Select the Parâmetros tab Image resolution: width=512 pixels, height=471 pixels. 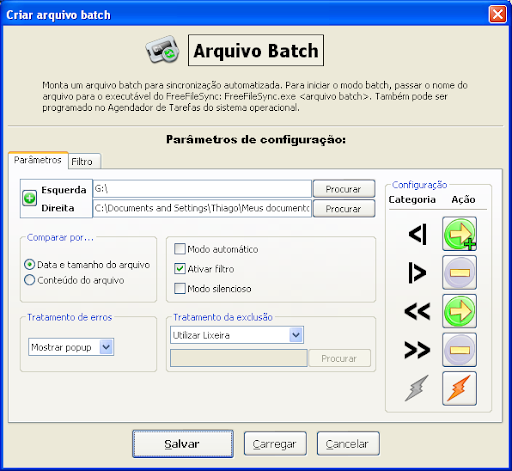point(38,160)
